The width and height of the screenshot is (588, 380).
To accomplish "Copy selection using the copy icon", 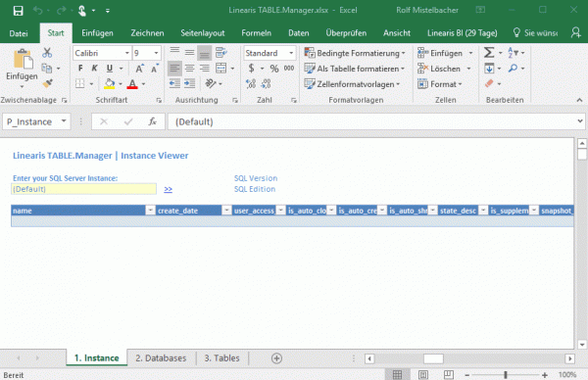I will 47,69.
